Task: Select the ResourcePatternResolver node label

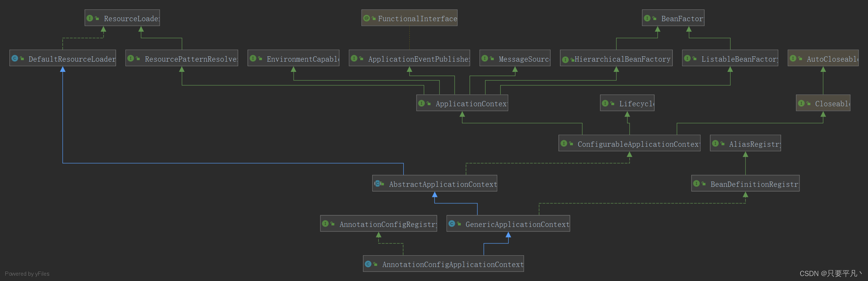Action: click(191, 59)
